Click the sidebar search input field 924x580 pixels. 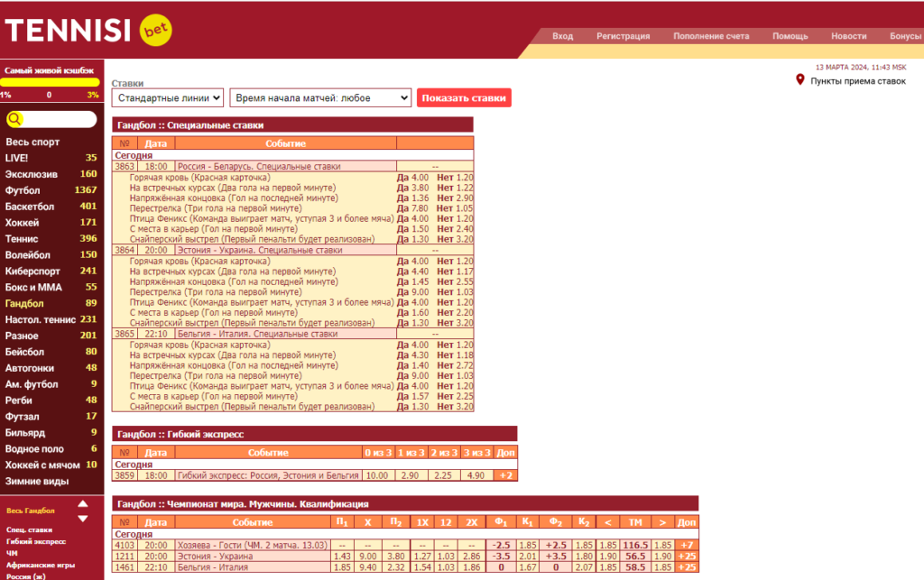coord(59,120)
